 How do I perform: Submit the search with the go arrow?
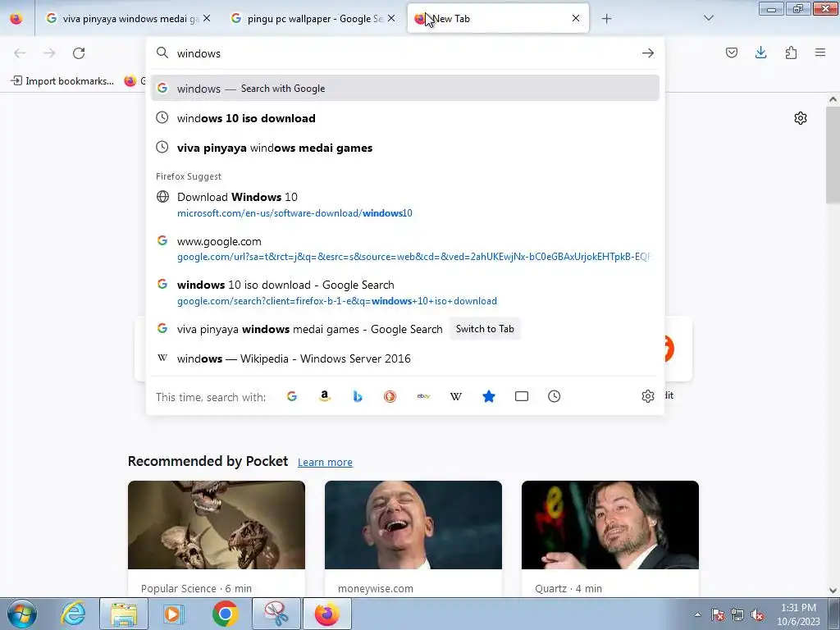coord(648,53)
